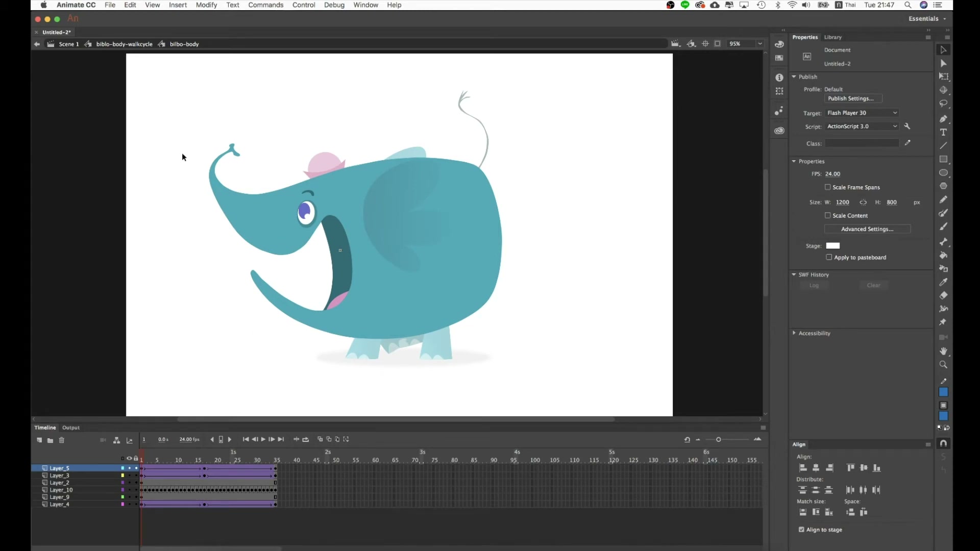This screenshot has height=551, width=980.
Task: Click the Advanced Settings button
Action: (867, 229)
